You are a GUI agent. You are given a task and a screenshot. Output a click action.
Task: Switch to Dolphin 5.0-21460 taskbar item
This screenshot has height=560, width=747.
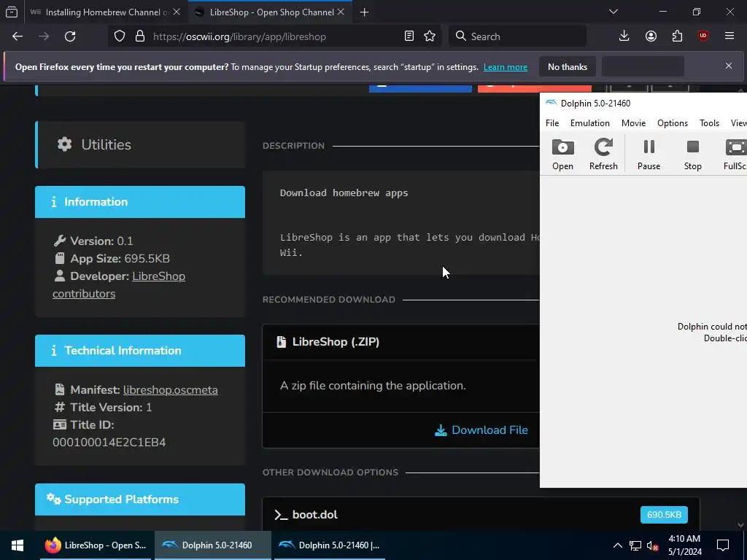pyautogui.click(x=213, y=545)
